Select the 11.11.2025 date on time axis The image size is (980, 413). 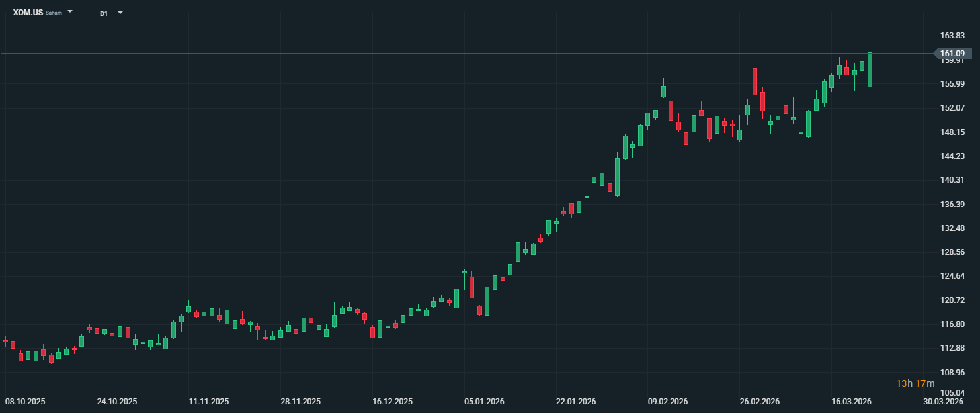click(209, 402)
